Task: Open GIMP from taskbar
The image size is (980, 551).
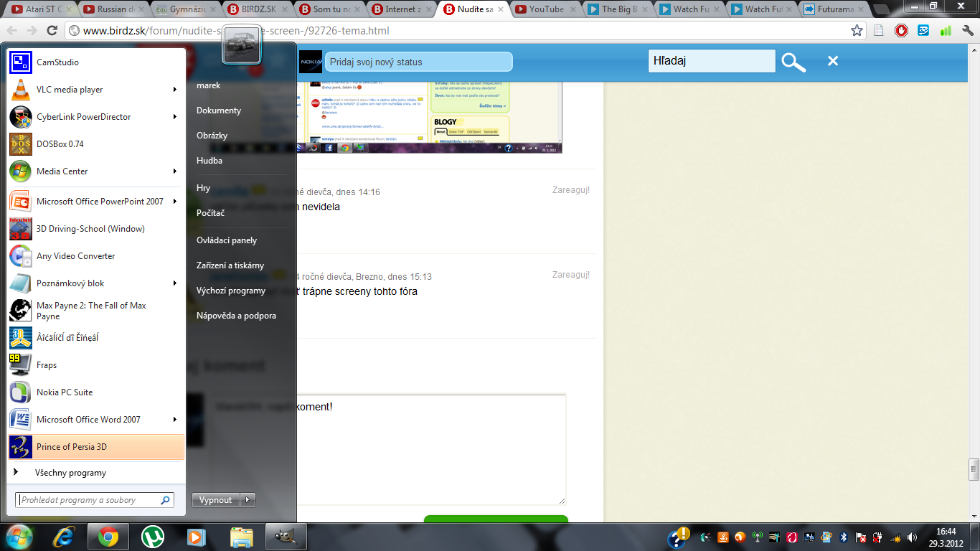Action: click(286, 536)
